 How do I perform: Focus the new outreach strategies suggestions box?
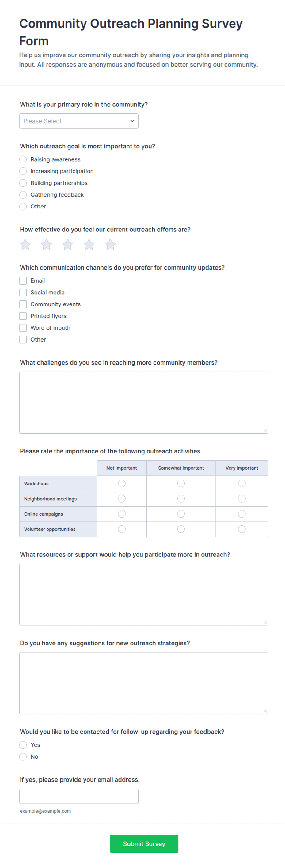pos(144,683)
